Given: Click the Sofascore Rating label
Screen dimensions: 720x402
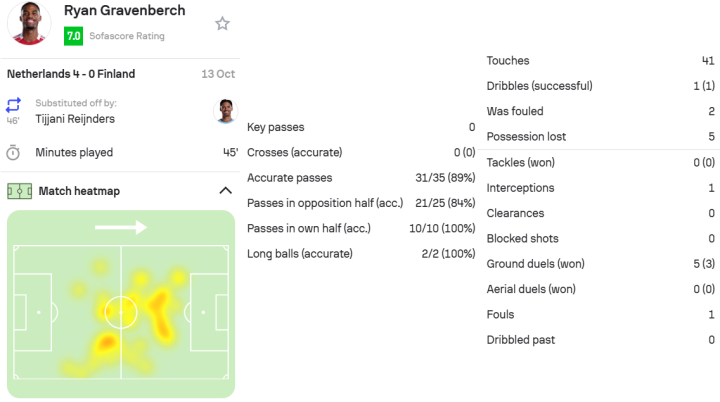Looking at the screenshot, I should coord(127,36).
